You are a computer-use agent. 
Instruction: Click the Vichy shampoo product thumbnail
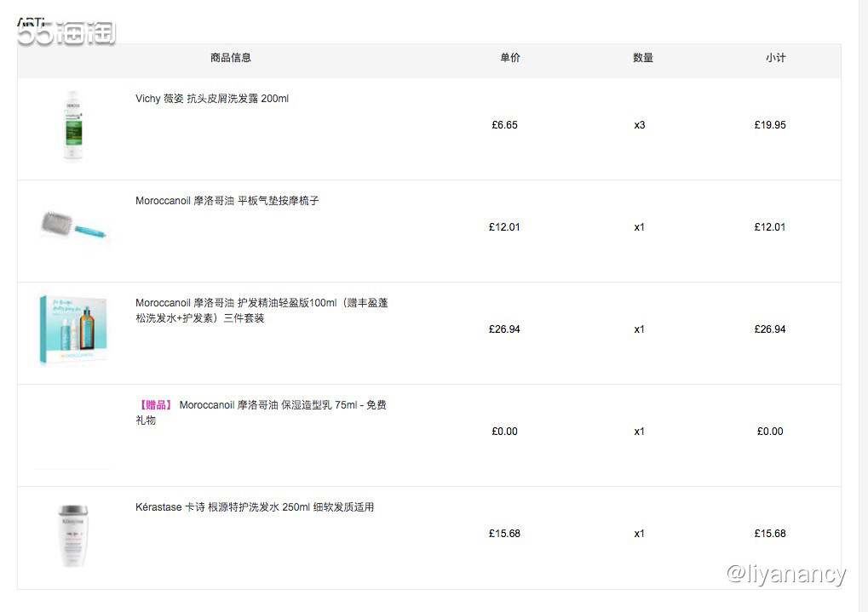[73, 126]
